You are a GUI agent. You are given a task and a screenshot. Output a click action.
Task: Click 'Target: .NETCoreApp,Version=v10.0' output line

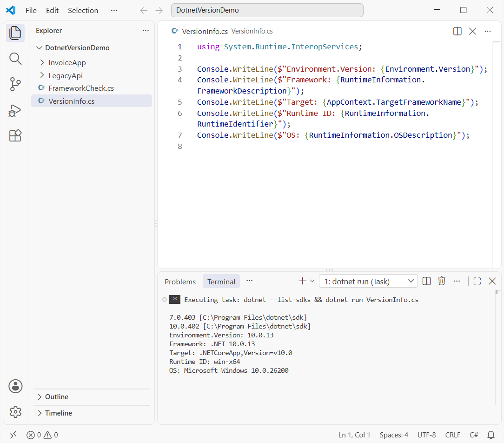pyautogui.click(x=231, y=353)
